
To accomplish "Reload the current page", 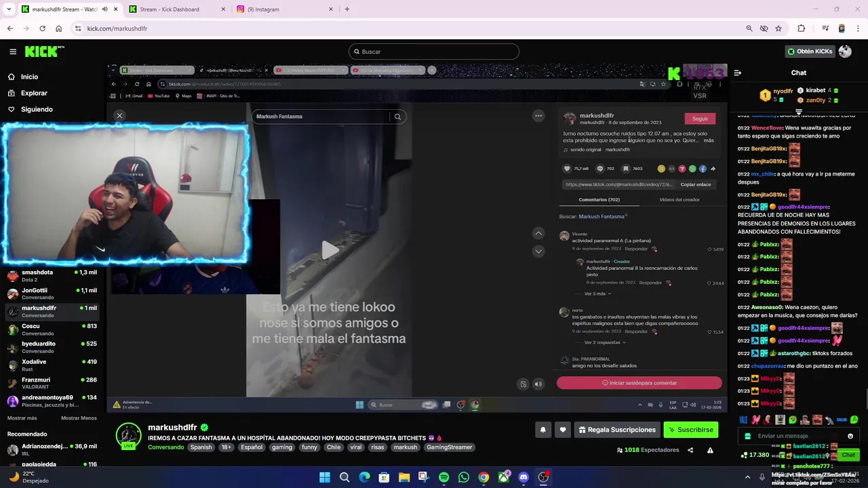I will 42,28.
